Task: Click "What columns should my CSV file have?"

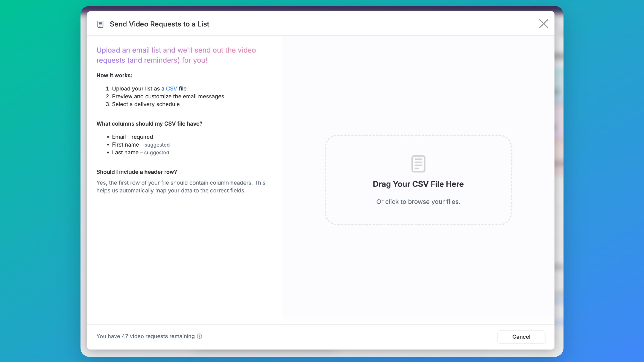Action: [x=149, y=124]
